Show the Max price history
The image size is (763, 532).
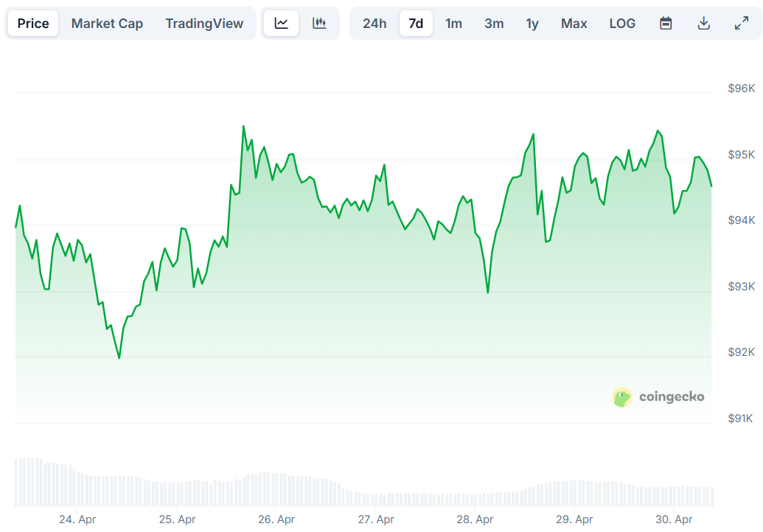point(574,24)
